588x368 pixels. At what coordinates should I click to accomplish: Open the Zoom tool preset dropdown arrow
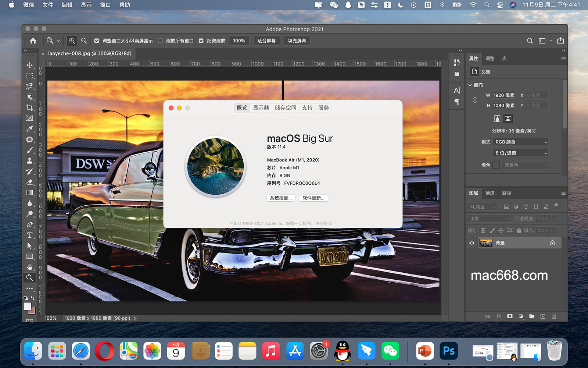click(x=58, y=41)
